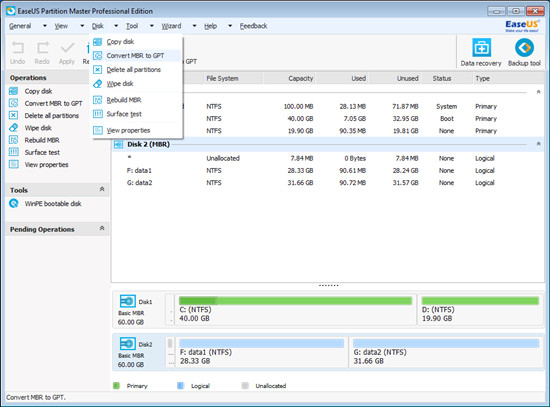The height and width of the screenshot is (407, 550).
Task: Click the Disk1 drive icon in disk map
Action: 128,301
